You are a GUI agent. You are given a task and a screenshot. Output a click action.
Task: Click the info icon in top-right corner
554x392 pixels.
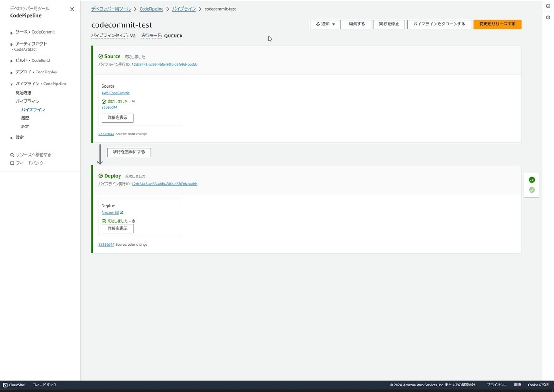pyautogui.click(x=548, y=6)
